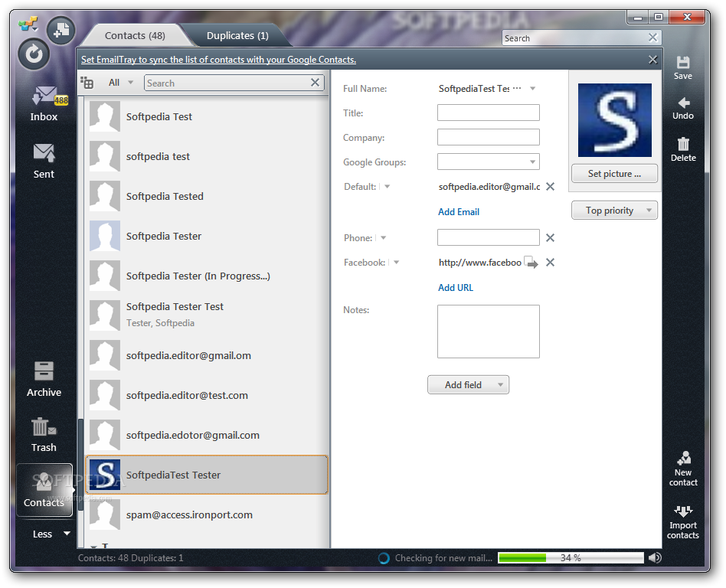Select contact Softpedia Tester Test
726x588 pixels.
click(207, 315)
